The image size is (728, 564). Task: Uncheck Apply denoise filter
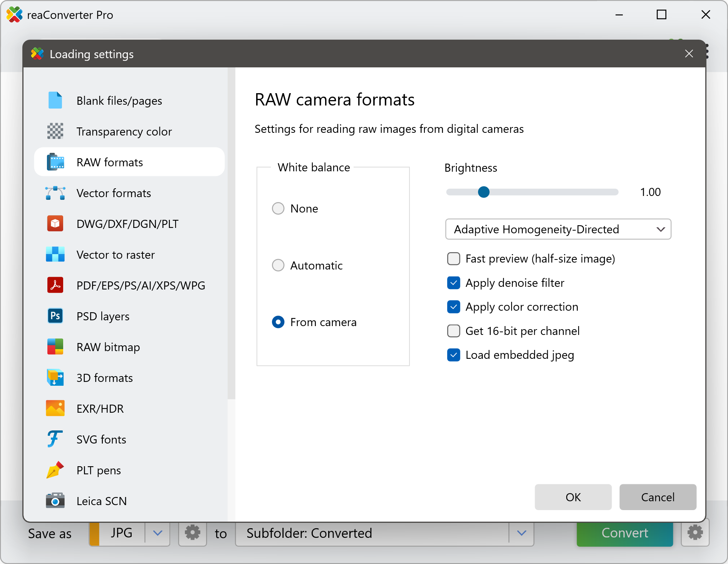tap(454, 283)
